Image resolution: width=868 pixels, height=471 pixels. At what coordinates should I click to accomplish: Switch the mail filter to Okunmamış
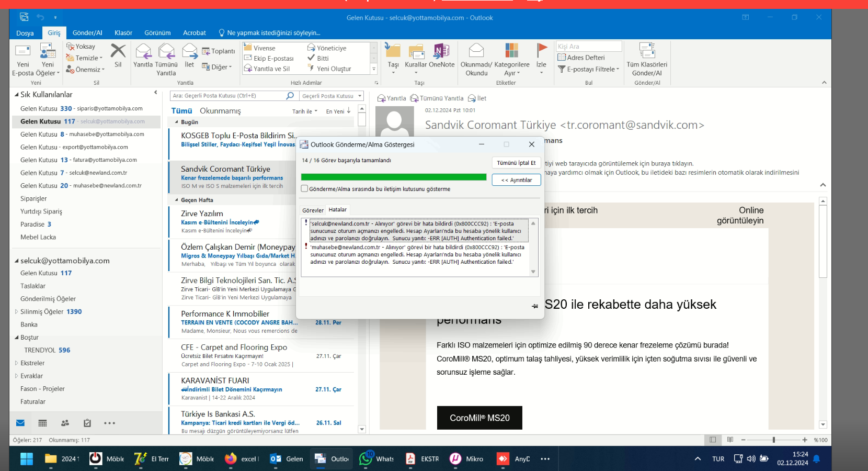click(x=220, y=111)
